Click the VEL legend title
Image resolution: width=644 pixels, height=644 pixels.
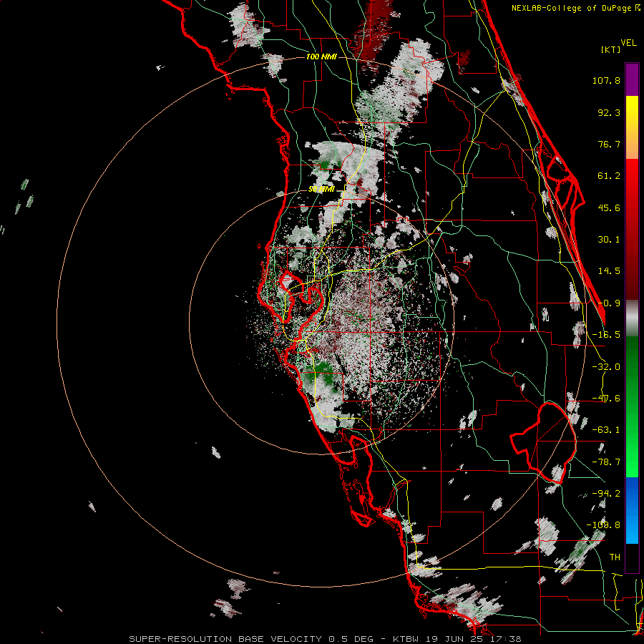(x=628, y=42)
